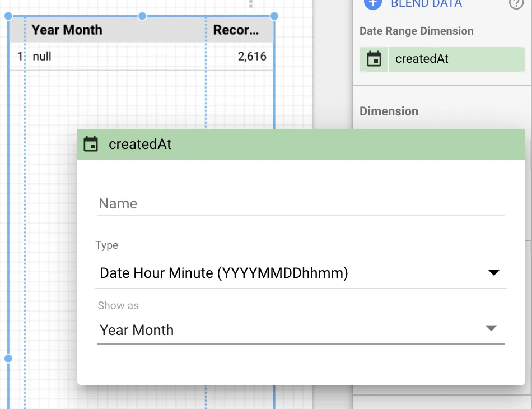This screenshot has width=532, height=409.
Task: Click top-center resize handle of table
Action: click(142, 16)
